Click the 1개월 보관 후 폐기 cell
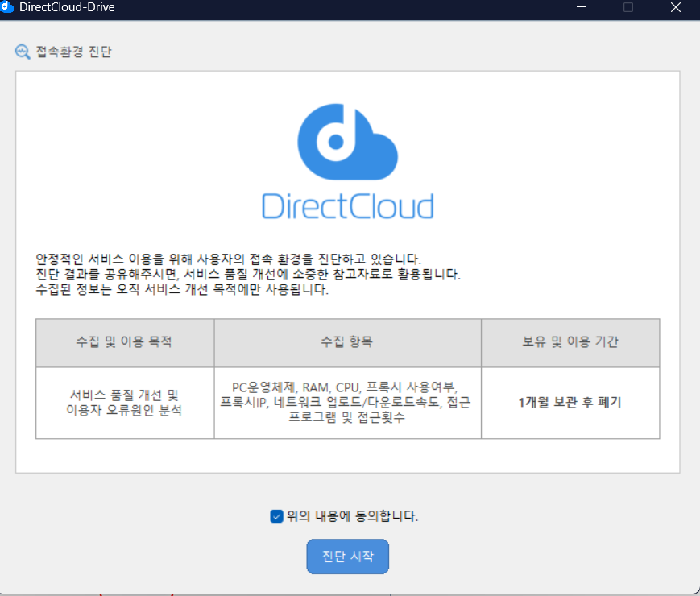The height and width of the screenshot is (596, 700). click(570, 403)
